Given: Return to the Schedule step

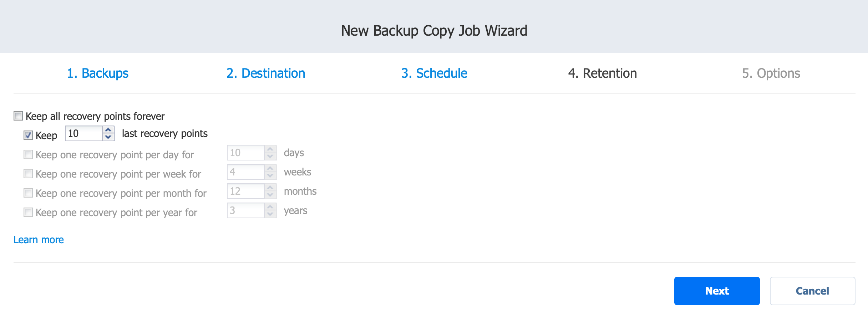Looking at the screenshot, I should pos(434,73).
